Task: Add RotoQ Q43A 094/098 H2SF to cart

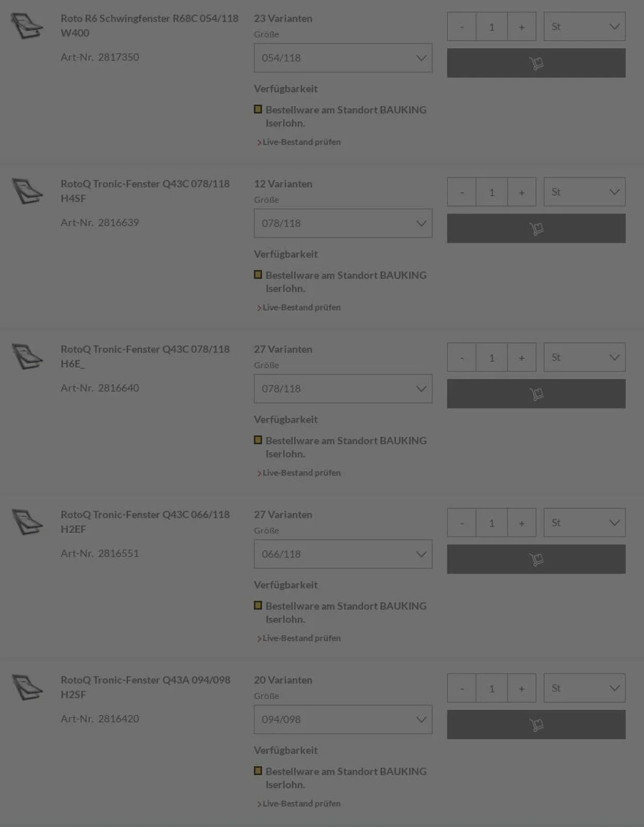Action: [x=536, y=724]
